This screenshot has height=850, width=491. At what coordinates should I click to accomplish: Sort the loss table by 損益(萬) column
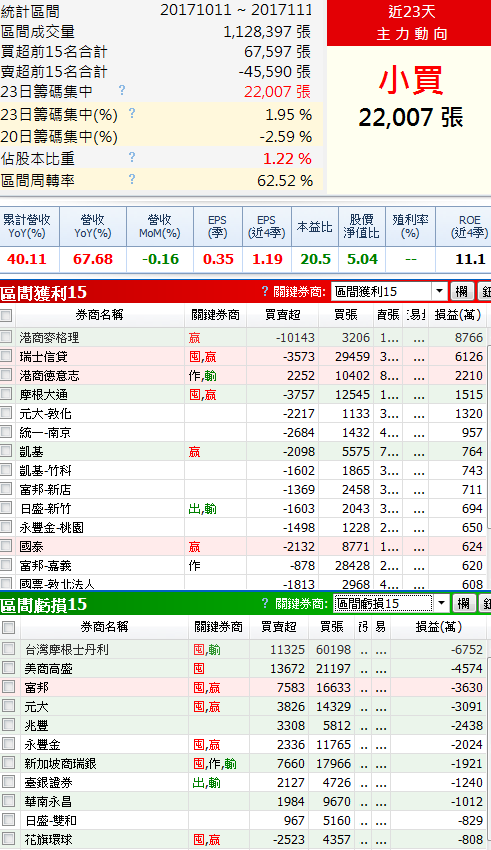coord(438,627)
